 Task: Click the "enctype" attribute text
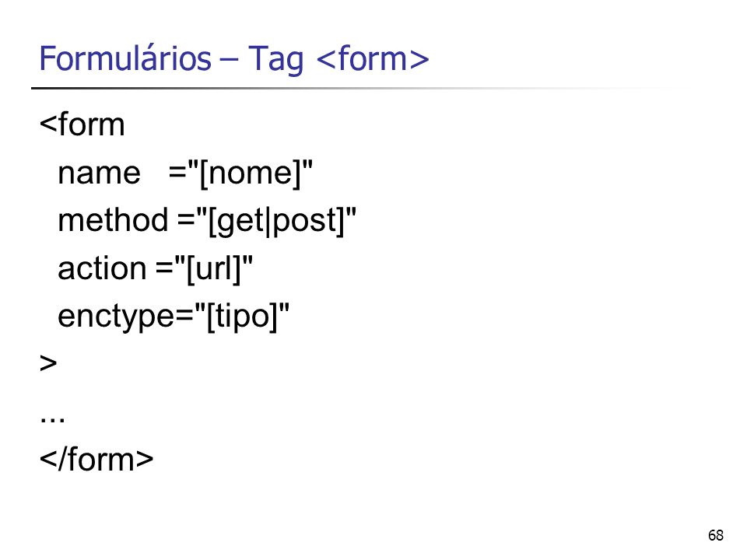click(x=116, y=317)
